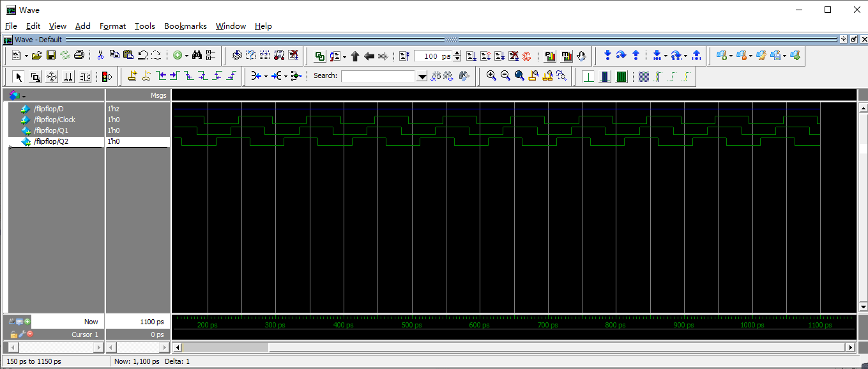Click the waveform horizontal scrollbar thumb
The height and width of the screenshot is (369, 868).
click(225, 347)
